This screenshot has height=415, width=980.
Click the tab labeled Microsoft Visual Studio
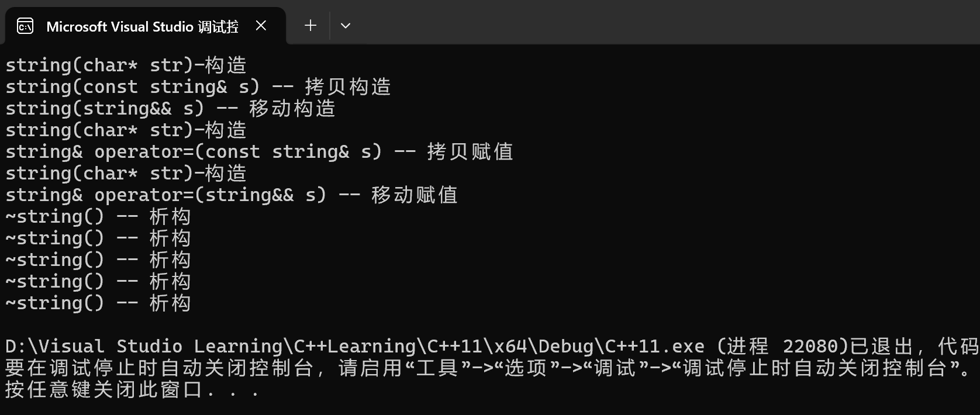coord(140,26)
